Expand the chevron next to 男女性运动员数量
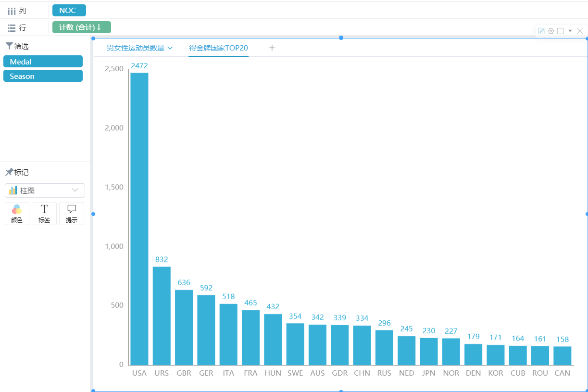Image resolution: width=588 pixels, height=392 pixels. pos(170,48)
